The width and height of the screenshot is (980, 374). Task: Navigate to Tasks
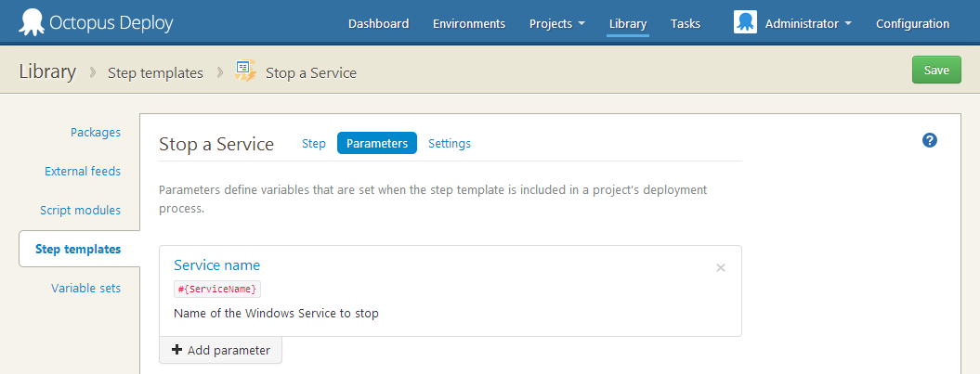685,24
